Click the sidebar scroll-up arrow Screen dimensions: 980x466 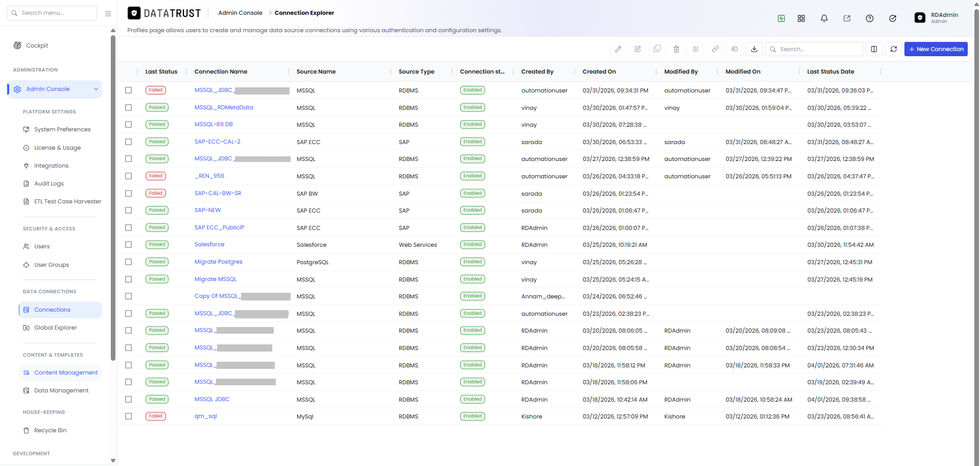[113, 31]
